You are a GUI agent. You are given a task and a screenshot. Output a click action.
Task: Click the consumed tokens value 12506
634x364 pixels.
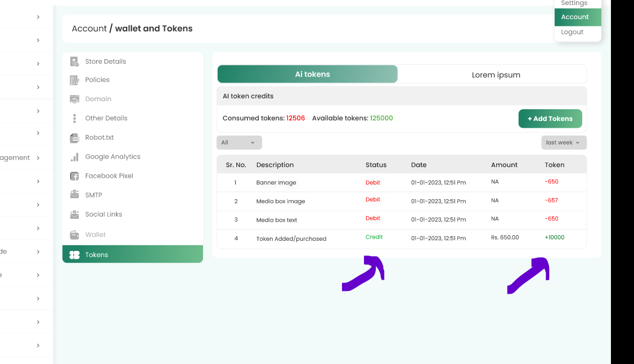click(x=295, y=118)
